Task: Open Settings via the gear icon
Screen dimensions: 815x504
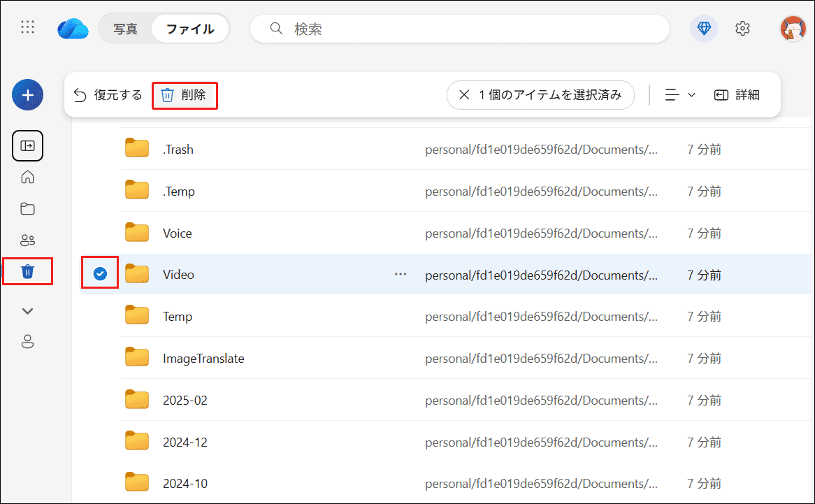Action: [x=742, y=28]
